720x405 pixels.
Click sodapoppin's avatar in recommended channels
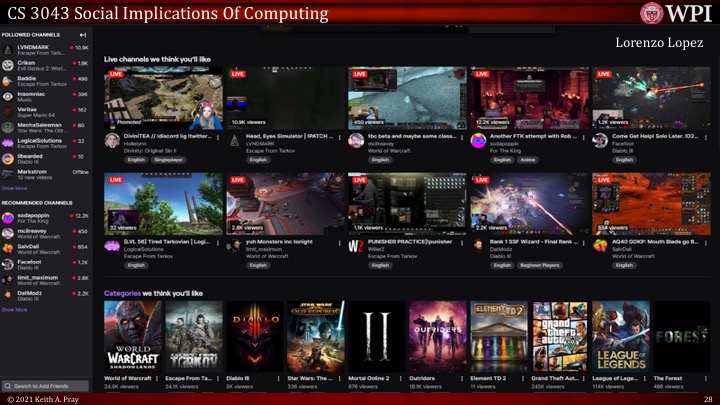tap(8, 217)
